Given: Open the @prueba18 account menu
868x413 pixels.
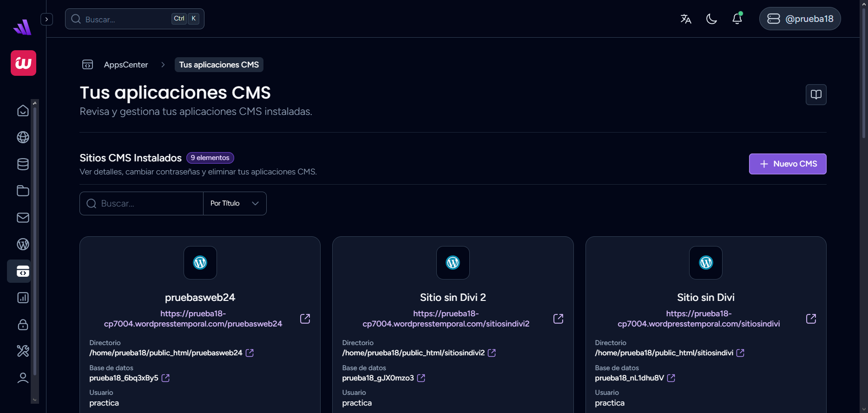Looking at the screenshot, I should click(x=800, y=19).
